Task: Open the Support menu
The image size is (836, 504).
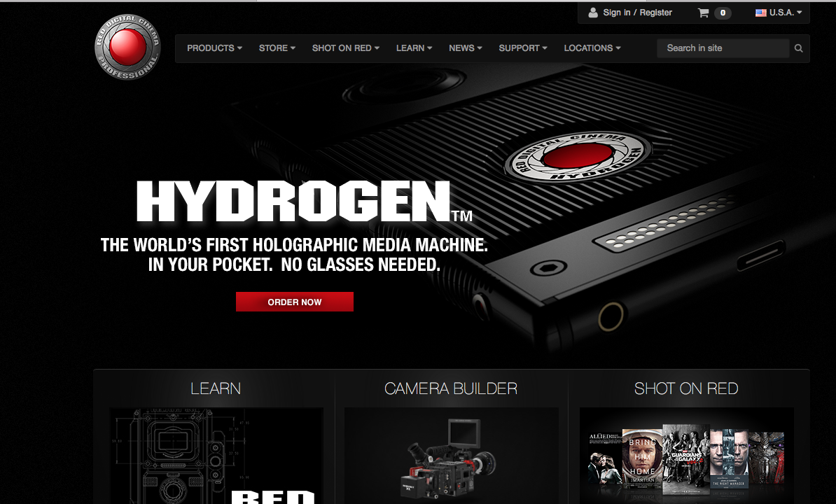Action: (x=522, y=48)
